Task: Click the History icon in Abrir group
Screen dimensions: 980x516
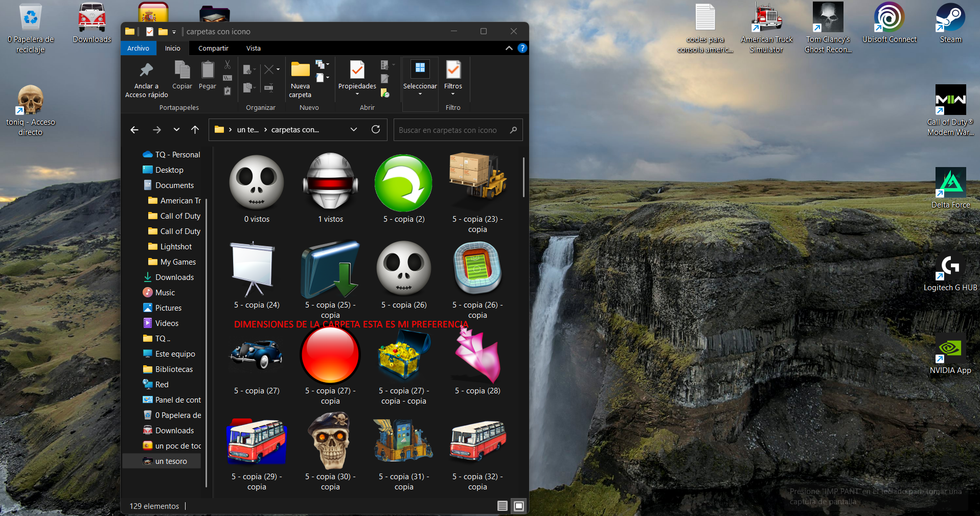Action: pos(385,93)
